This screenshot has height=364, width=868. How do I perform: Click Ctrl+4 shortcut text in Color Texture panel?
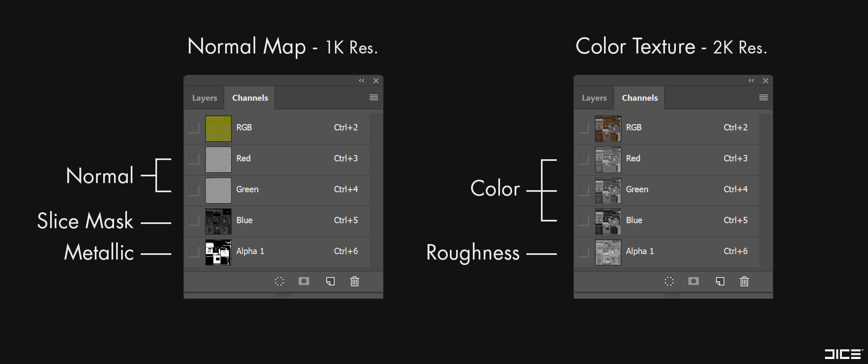(x=736, y=189)
